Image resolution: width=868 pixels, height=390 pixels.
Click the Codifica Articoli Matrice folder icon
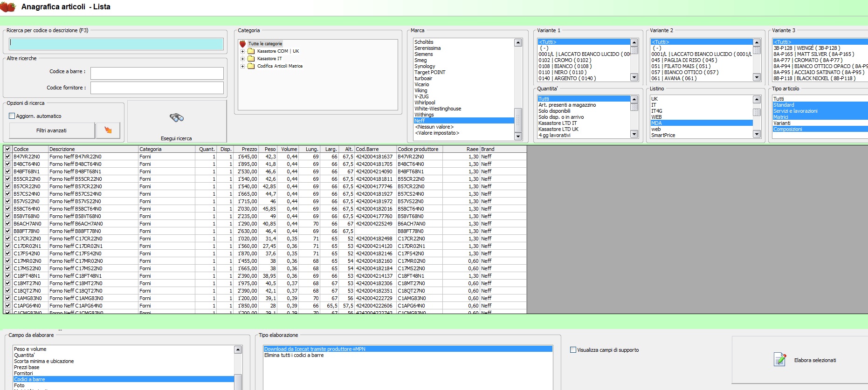pos(251,66)
